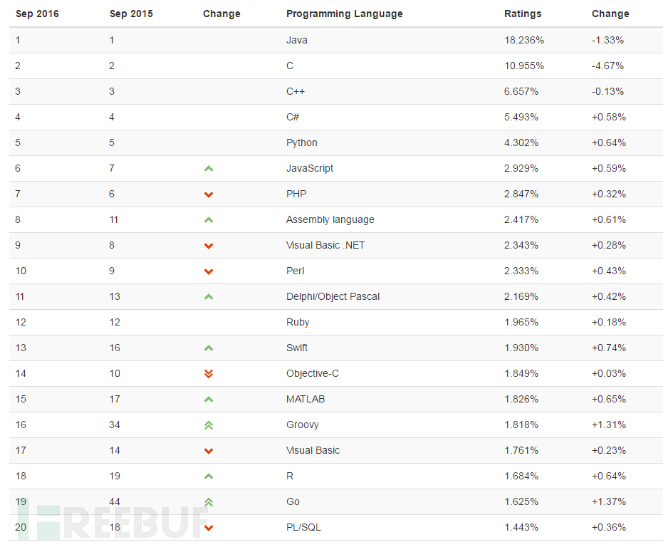Click the green up arrow for R language
Image resolution: width=663 pixels, height=547 pixels.
click(208, 476)
